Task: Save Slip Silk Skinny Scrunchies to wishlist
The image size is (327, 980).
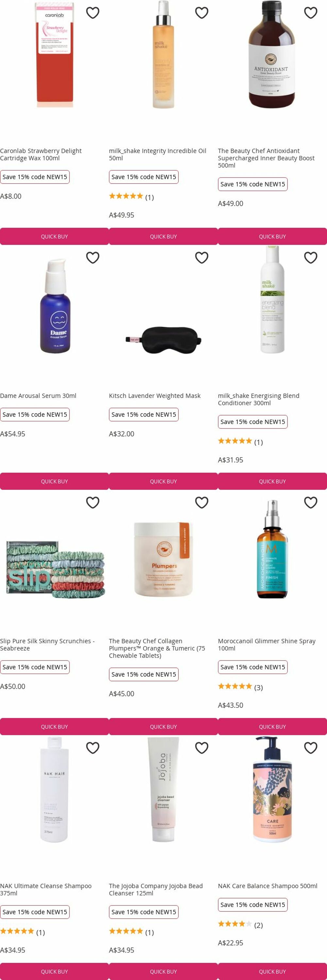Action: [x=93, y=502]
